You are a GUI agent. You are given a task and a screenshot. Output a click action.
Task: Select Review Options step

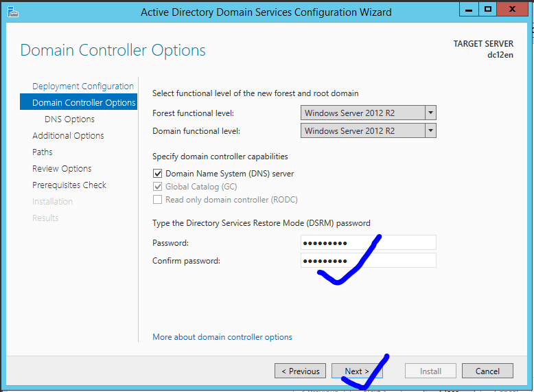(62, 169)
